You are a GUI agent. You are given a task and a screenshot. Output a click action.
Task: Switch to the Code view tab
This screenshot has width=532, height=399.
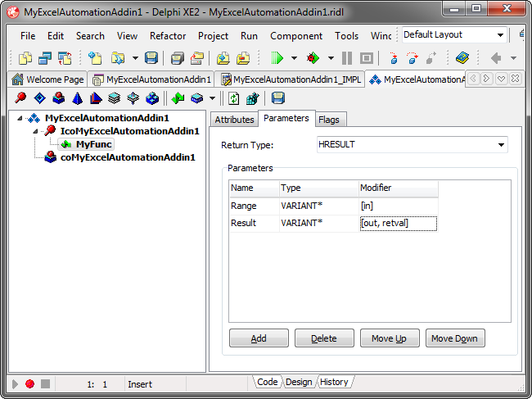(x=268, y=382)
